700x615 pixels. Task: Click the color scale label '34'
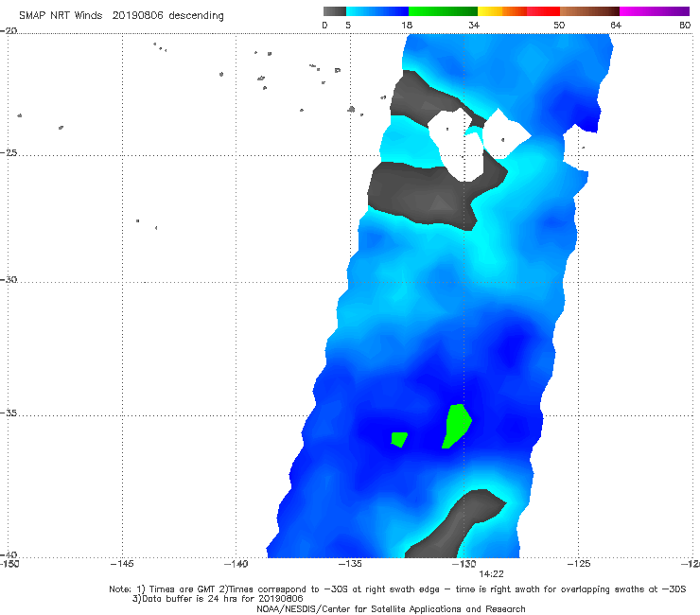click(474, 26)
